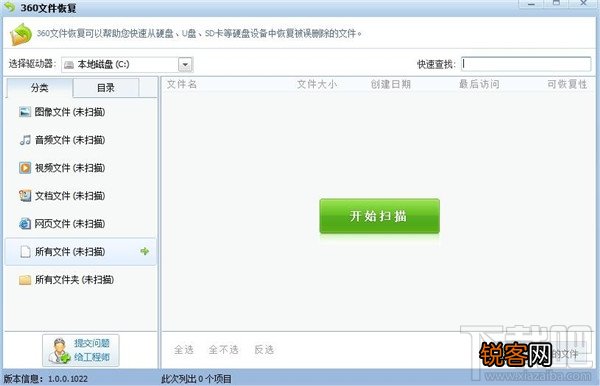The height and width of the screenshot is (386, 600).
Task: Sort by the 最后访问 column header
Action: coord(479,84)
